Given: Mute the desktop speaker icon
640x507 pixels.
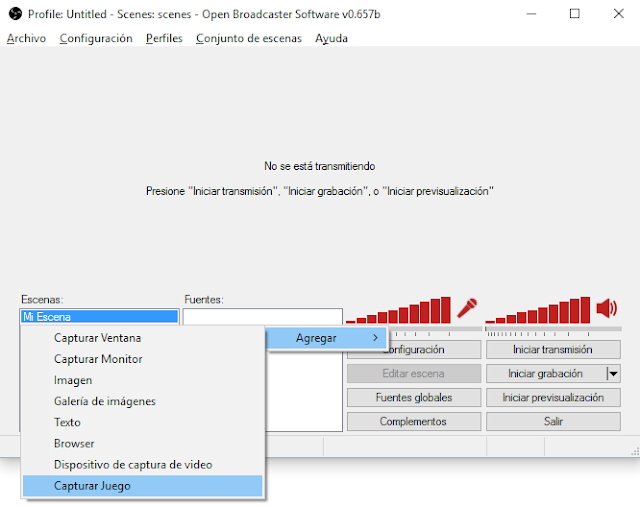Looking at the screenshot, I should coord(607,308).
